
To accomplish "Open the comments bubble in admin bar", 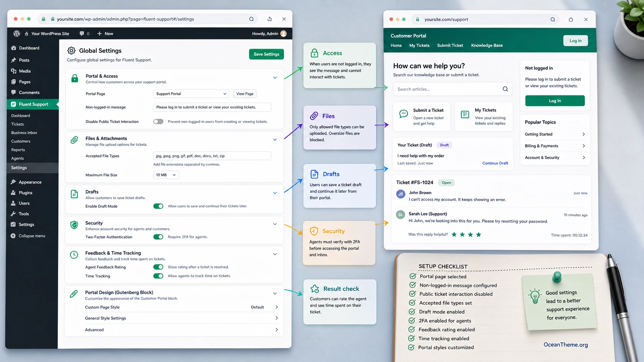I will 82,33.
